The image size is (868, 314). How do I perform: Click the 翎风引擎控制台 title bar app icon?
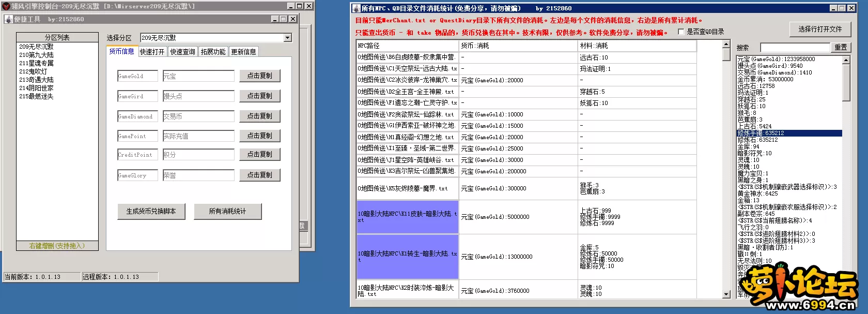[x=7, y=6]
